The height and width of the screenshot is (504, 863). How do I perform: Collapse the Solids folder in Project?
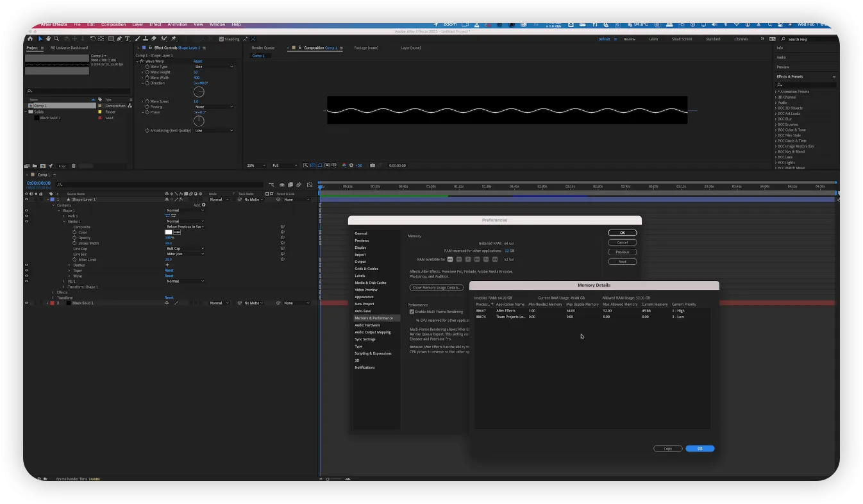pos(26,112)
